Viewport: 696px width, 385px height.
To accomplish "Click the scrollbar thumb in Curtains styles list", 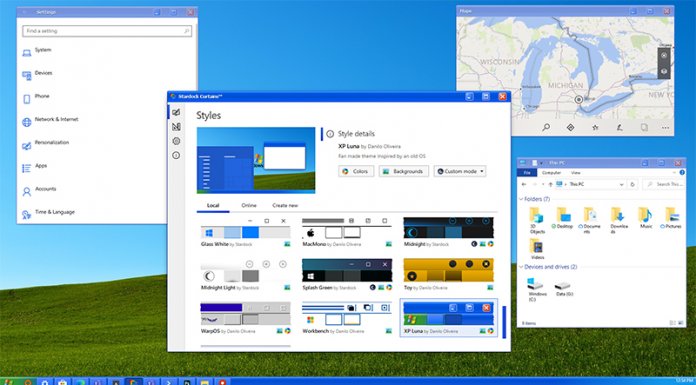I will click(504, 322).
